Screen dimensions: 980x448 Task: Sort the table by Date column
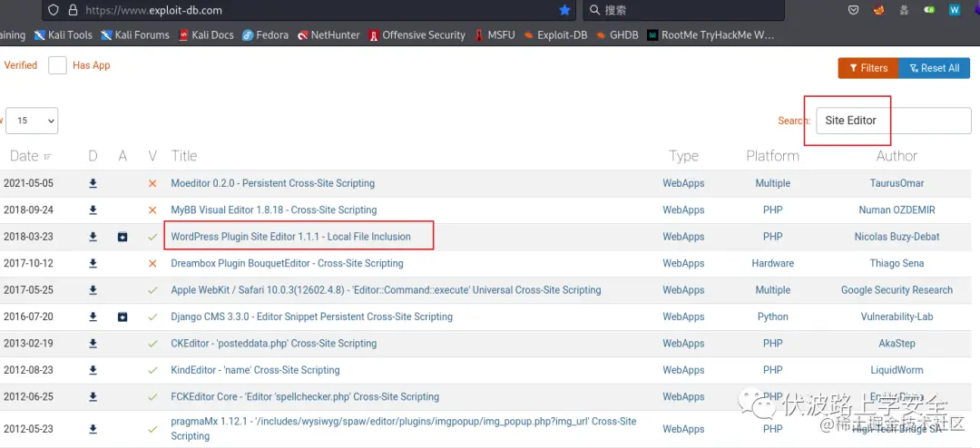pos(31,156)
